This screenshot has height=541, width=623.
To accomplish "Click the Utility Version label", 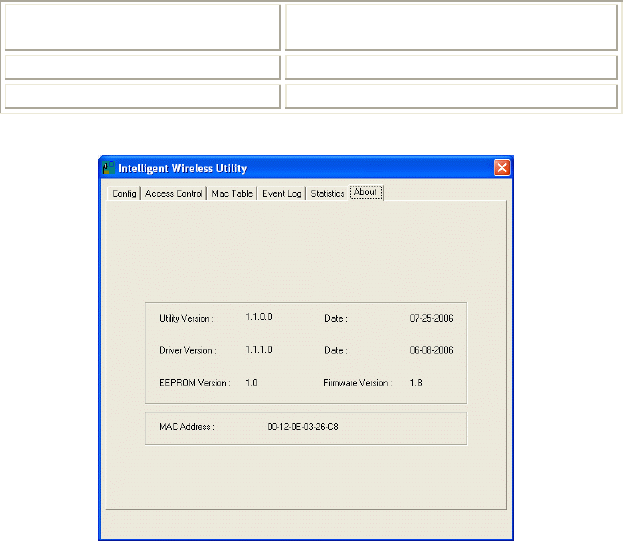I will pyautogui.click(x=186, y=318).
